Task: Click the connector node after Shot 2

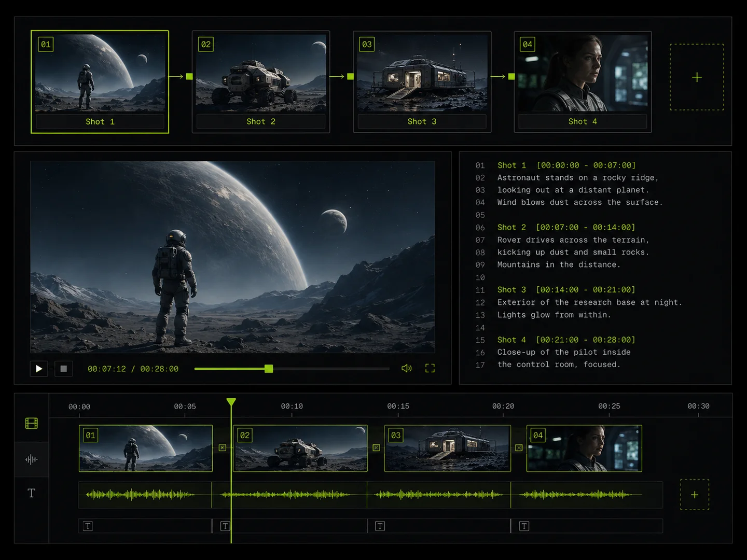Action: pos(351,77)
